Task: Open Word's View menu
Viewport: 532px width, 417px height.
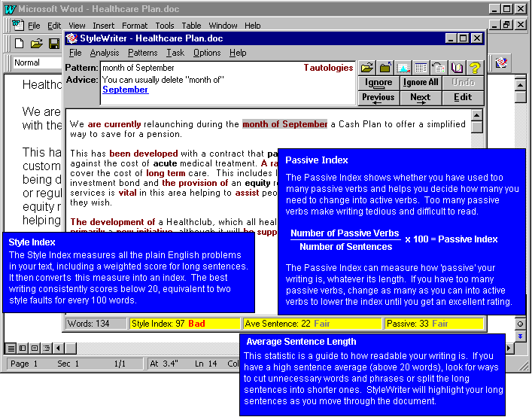Action: [x=77, y=26]
